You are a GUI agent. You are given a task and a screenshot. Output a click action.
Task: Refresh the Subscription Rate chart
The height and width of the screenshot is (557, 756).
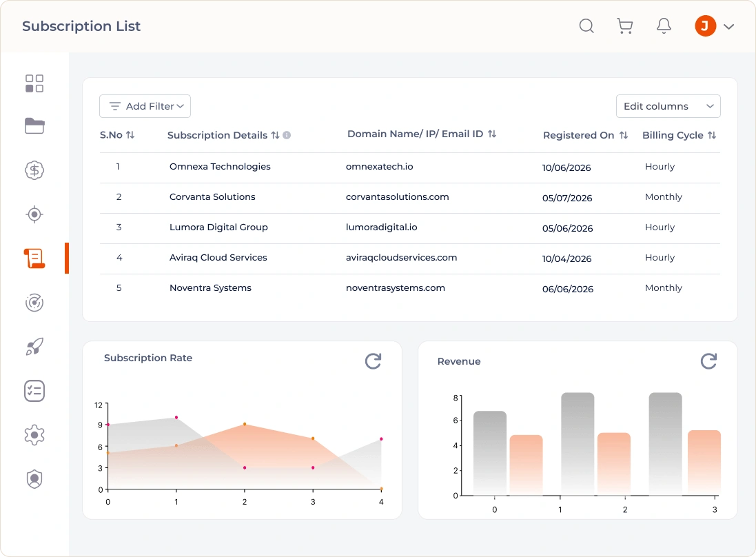(374, 361)
